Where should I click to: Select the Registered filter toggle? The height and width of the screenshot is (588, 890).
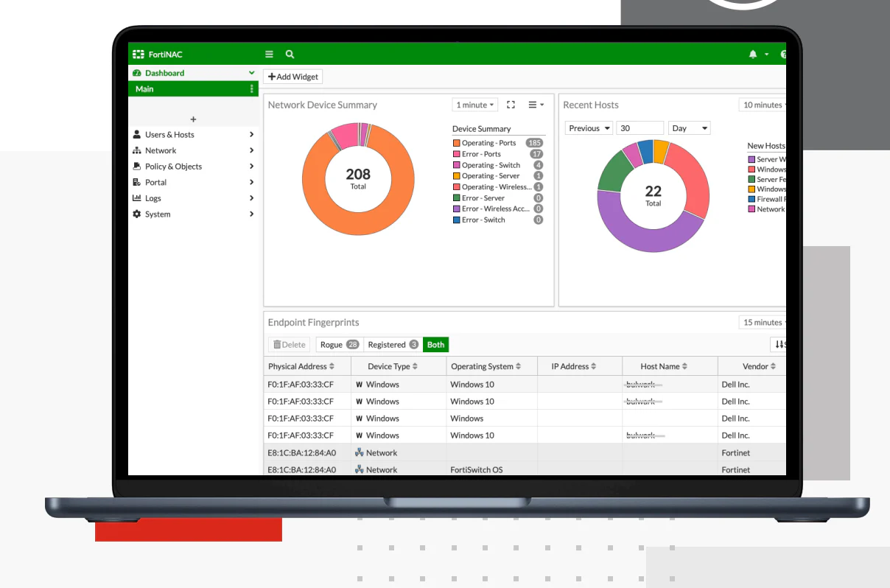coord(393,345)
